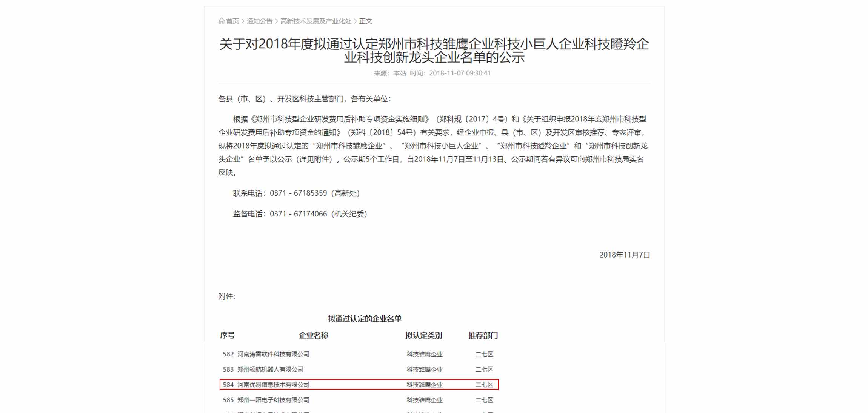Viewport: 868px width, 413px height.
Task: Click the 推荐部门 column header
Action: 483,335
